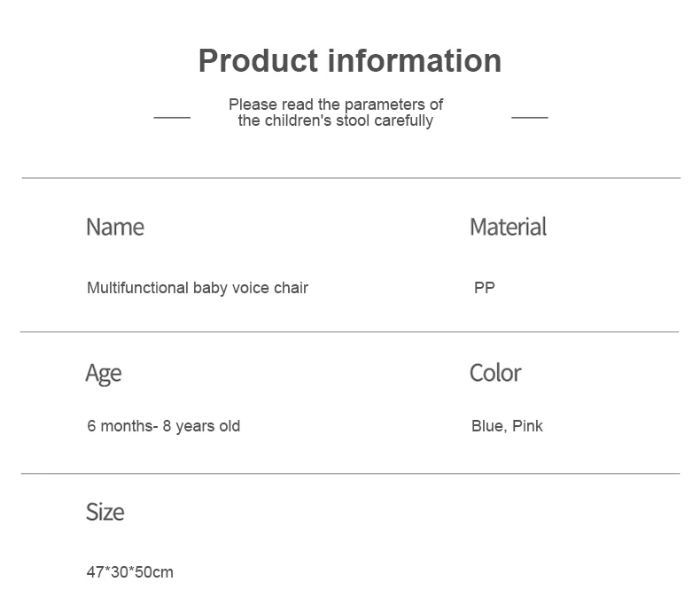The image size is (700, 613).
Task: Click the decorative dash right of subtitle
Action: (530, 117)
